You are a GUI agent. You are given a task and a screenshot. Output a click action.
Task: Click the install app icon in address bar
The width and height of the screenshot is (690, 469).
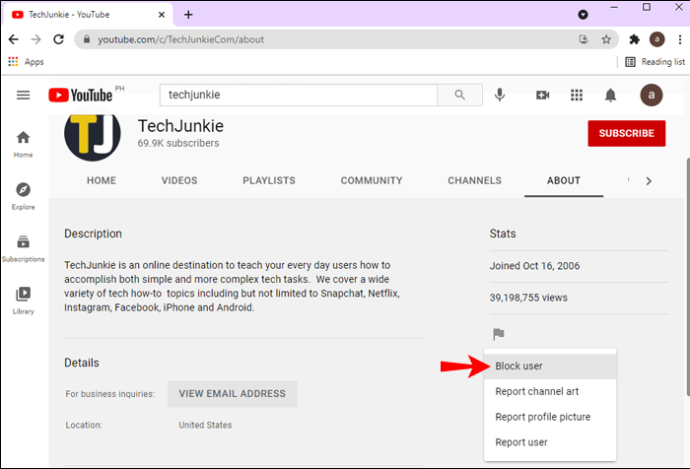[584, 39]
